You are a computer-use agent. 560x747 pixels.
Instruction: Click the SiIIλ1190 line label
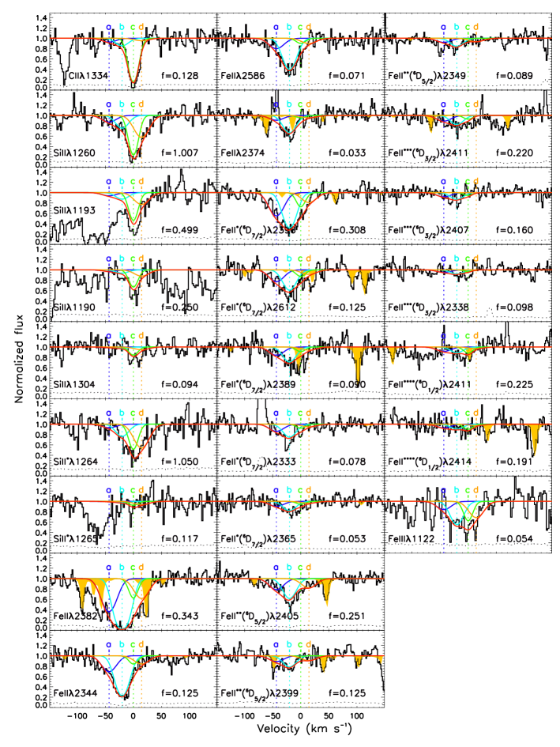pos(74,307)
